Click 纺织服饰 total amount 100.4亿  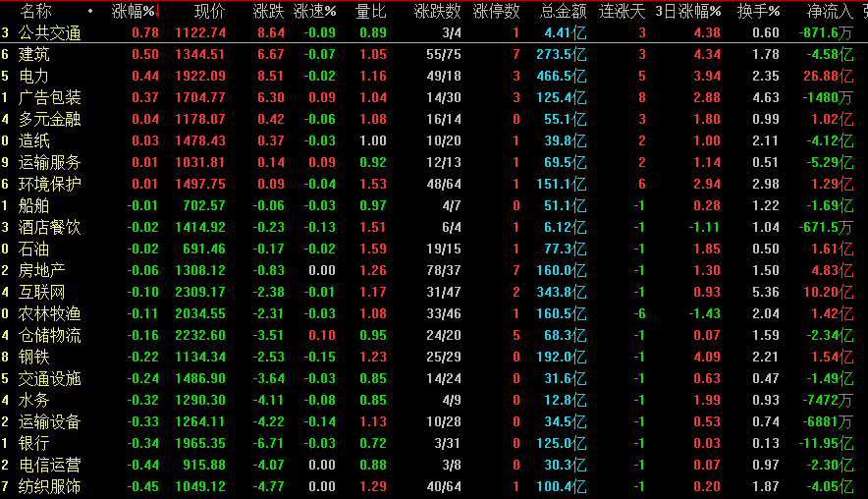click(562, 486)
